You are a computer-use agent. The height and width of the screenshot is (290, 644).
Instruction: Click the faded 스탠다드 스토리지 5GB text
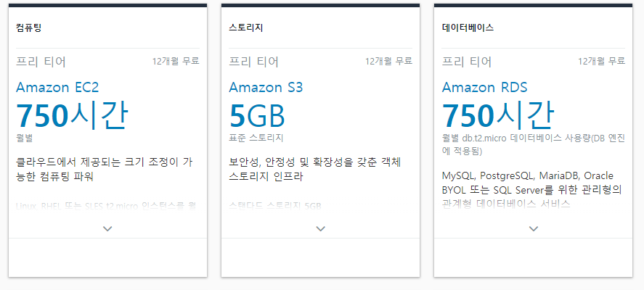[x=274, y=205]
